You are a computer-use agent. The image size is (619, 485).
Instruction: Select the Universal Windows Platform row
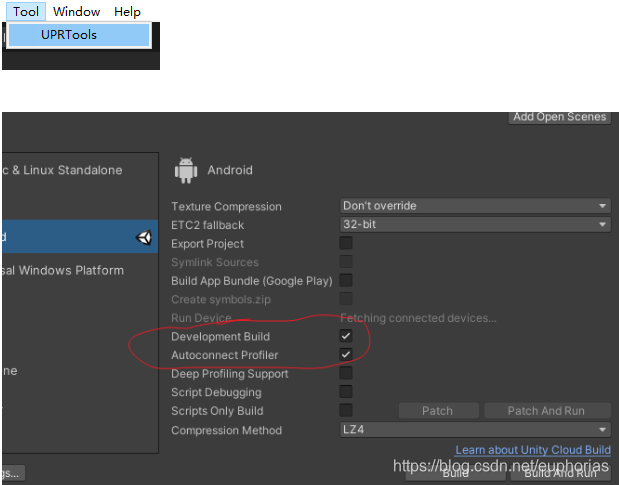pos(80,270)
